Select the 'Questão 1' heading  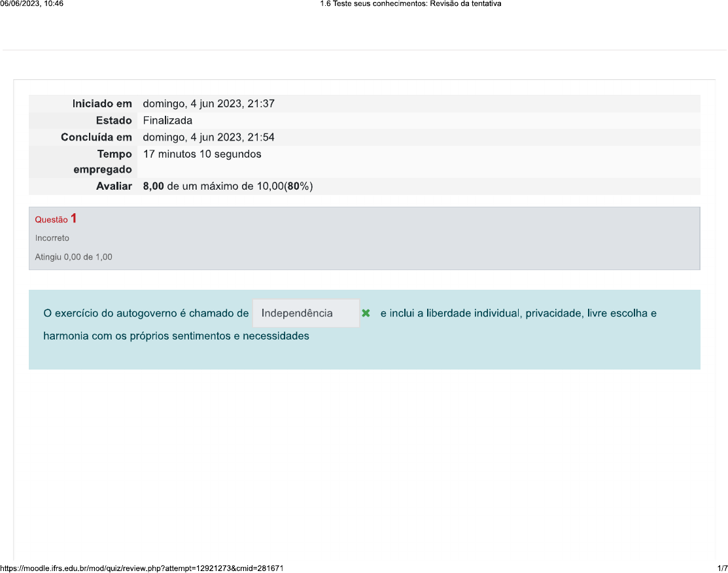pos(56,218)
